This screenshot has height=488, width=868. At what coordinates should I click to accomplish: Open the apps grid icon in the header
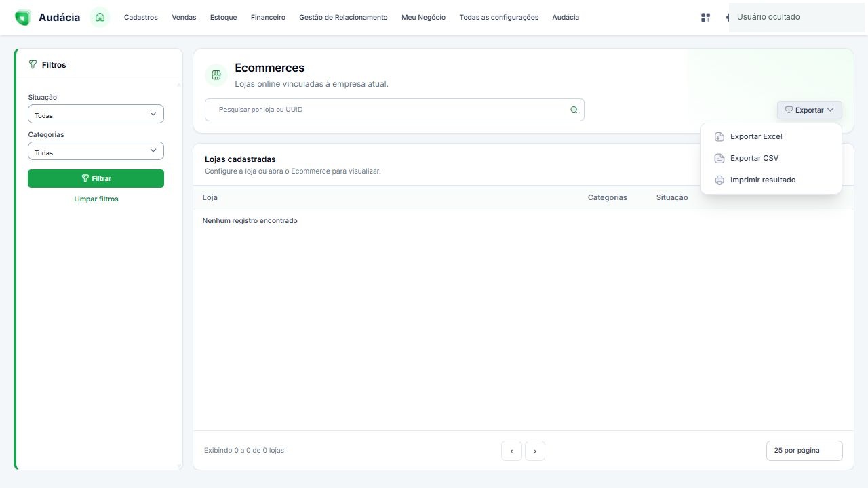pos(705,18)
